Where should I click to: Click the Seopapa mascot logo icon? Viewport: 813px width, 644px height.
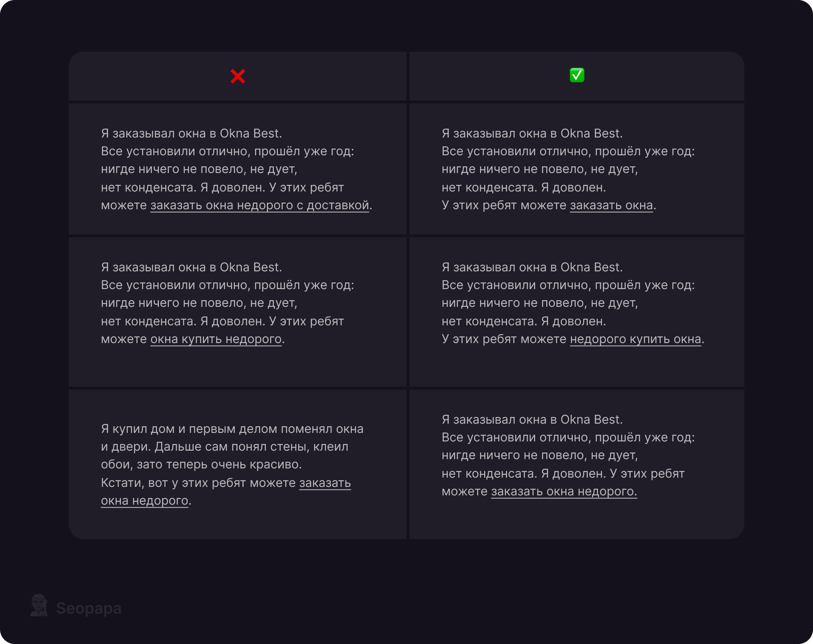(x=39, y=605)
